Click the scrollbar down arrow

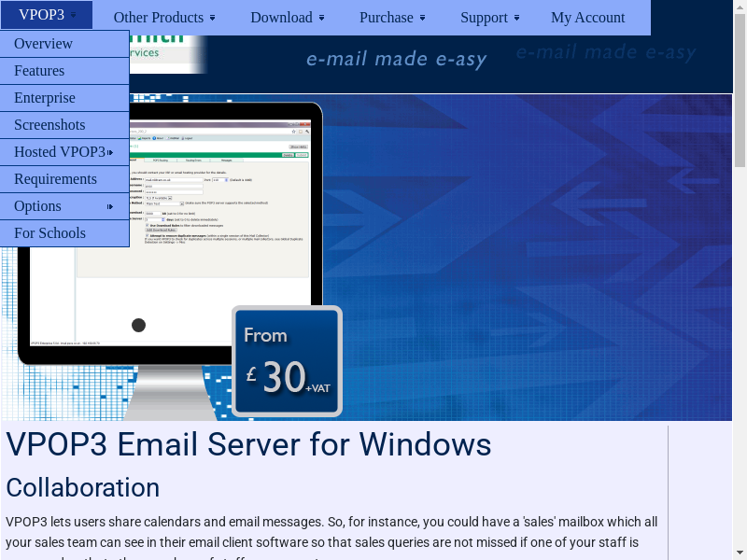(740, 553)
